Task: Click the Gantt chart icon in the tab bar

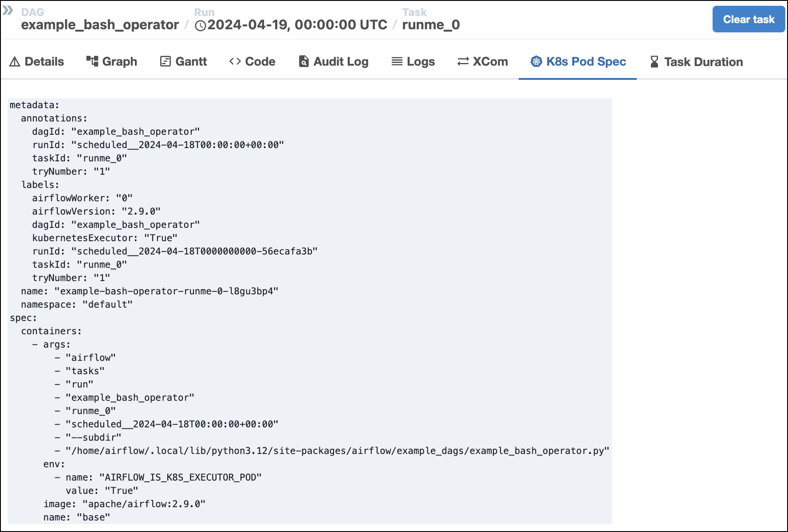Action: 165,62
